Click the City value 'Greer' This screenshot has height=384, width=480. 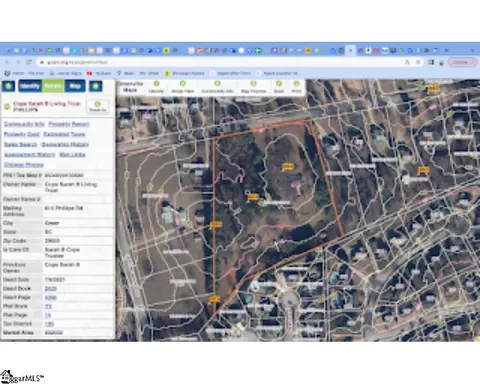pos(52,223)
